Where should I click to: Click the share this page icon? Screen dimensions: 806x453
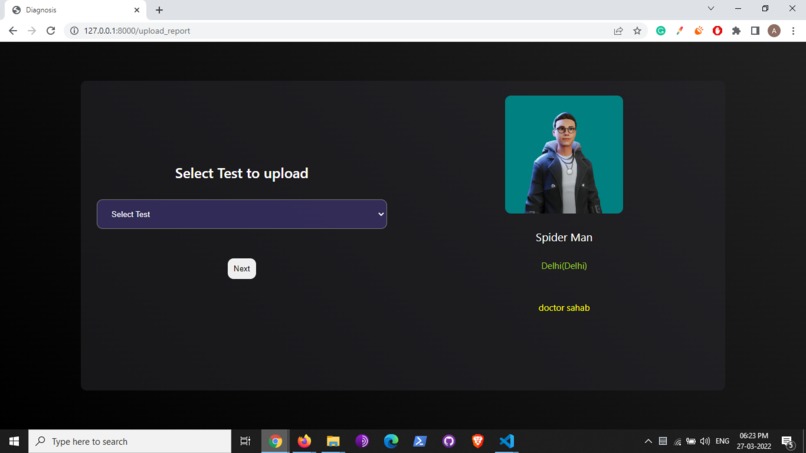[x=618, y=31]
